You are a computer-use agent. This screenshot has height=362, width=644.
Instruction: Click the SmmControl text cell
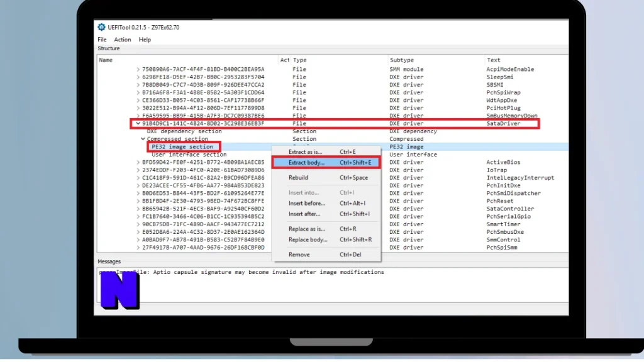point(503,239)
